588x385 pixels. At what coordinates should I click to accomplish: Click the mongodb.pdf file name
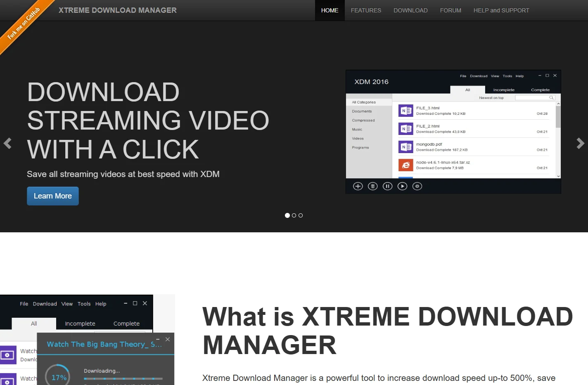(429, 144)
